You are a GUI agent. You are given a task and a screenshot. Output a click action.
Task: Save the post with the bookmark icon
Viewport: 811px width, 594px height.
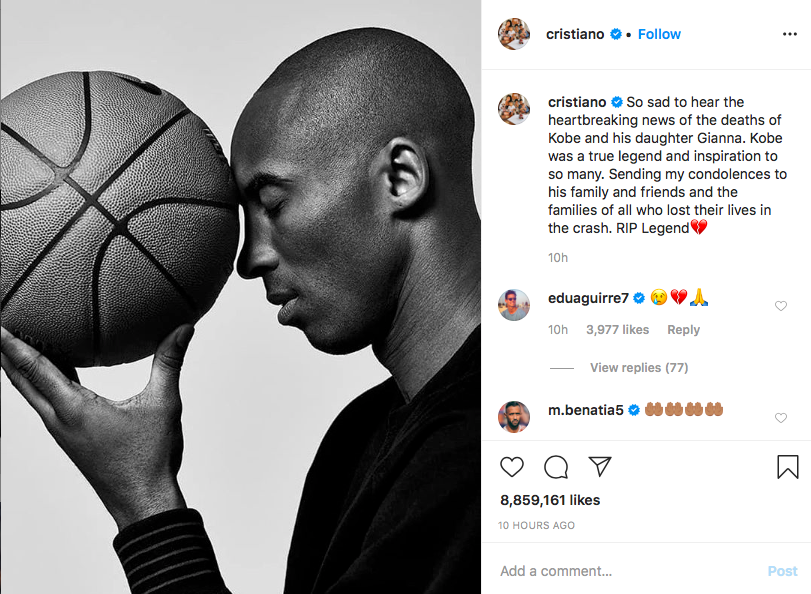(787, 466)
